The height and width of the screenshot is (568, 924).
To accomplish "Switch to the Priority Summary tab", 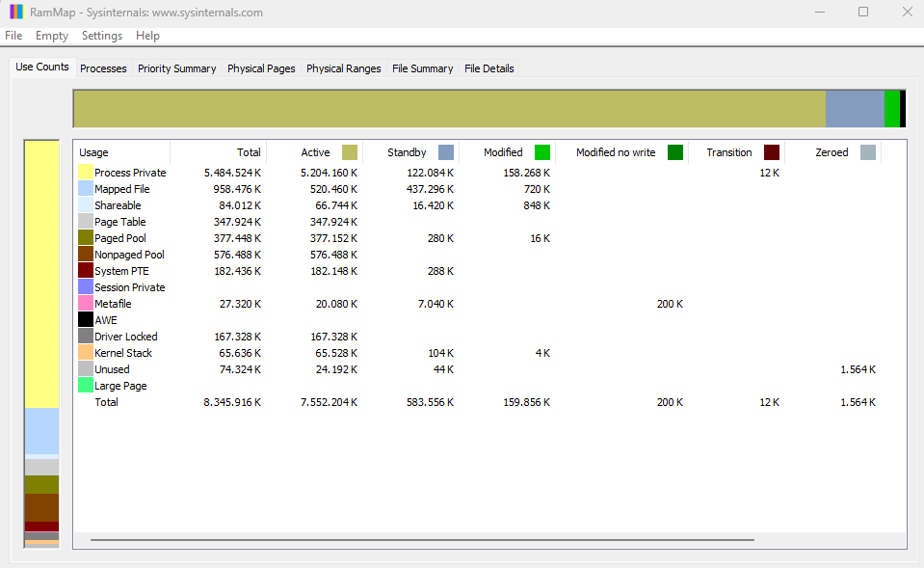I will point(176,68).
